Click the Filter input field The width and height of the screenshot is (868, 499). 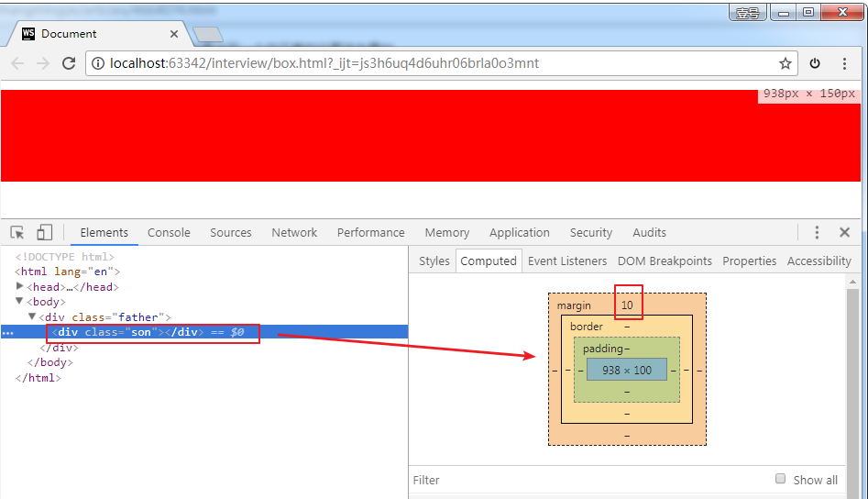[587, 480]
